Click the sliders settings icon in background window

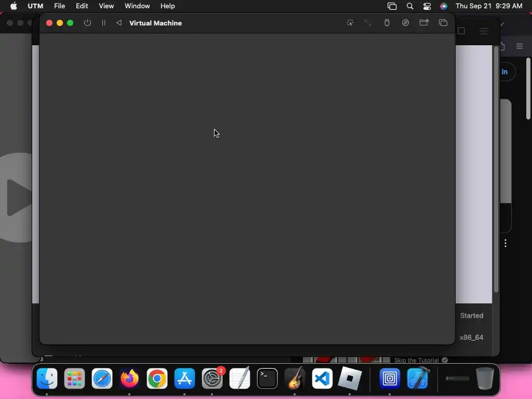(484, 31)
